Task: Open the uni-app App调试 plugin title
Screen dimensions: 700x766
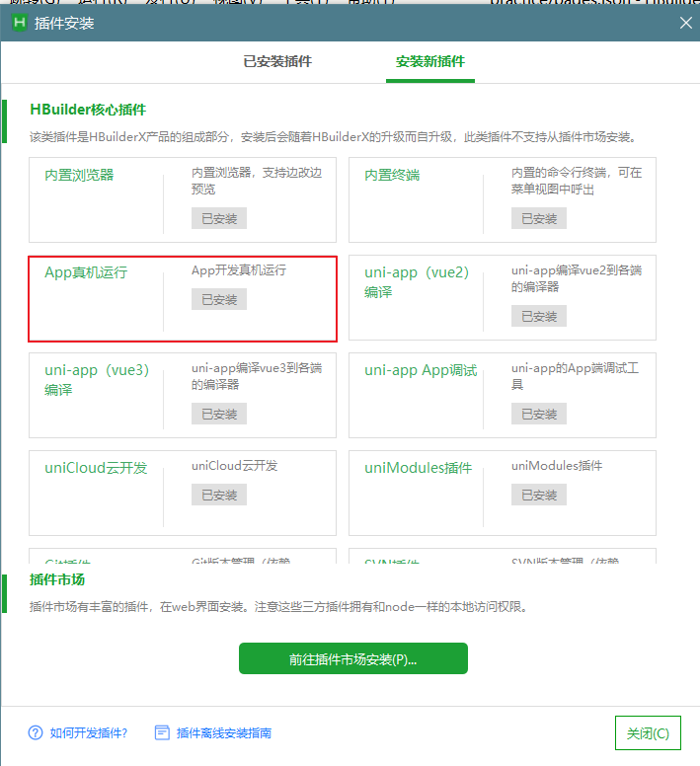Action: (421, 370)
